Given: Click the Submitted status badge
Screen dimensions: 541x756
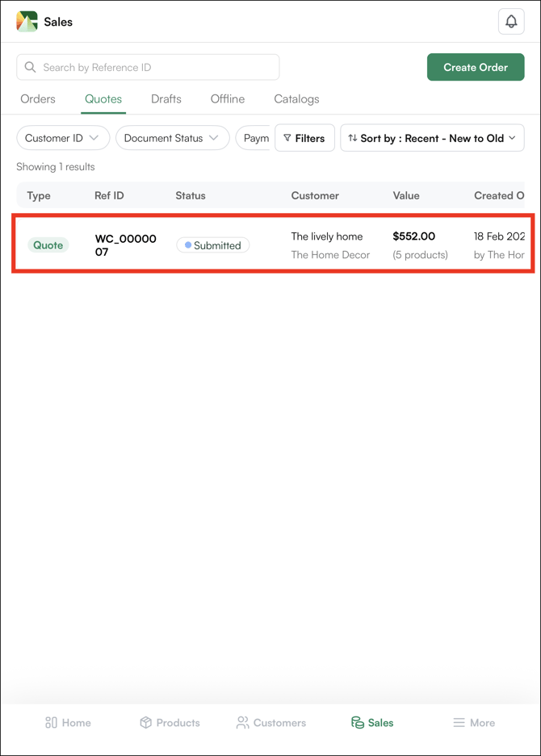Looking at the screenshot, I should click(213, 245).
